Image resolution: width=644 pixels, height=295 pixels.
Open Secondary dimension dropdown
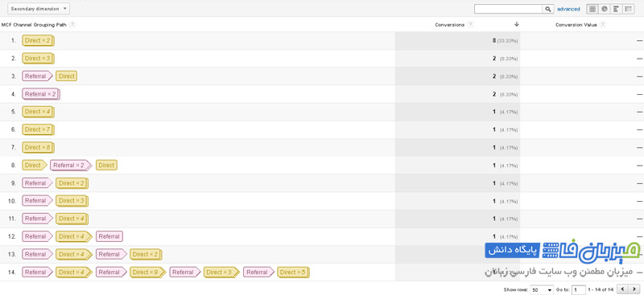pos(39,9)
